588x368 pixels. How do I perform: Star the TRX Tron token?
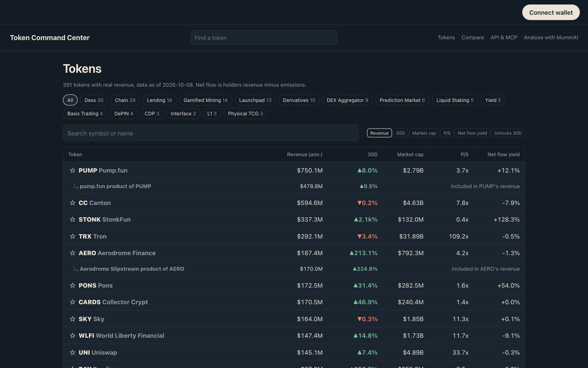click(x=72, y=236)
